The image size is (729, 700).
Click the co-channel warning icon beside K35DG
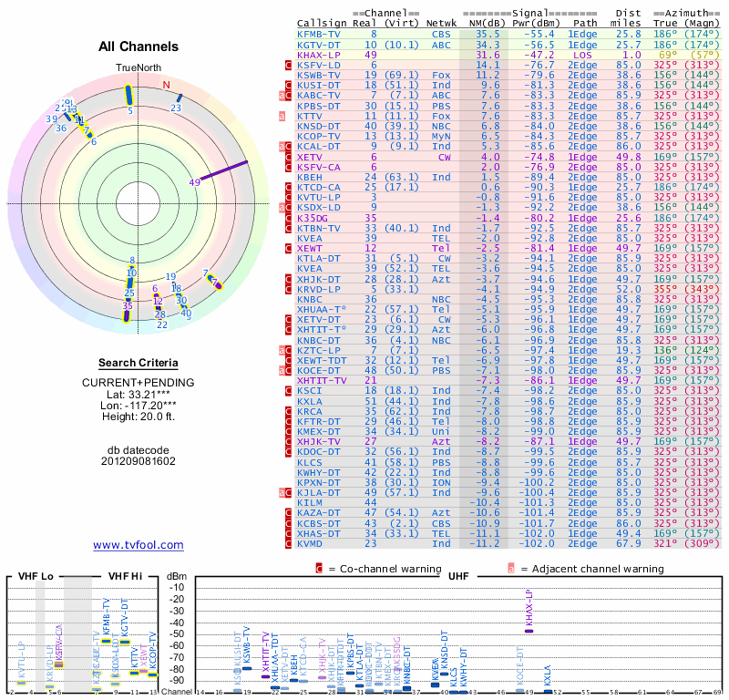pos(289,218)
